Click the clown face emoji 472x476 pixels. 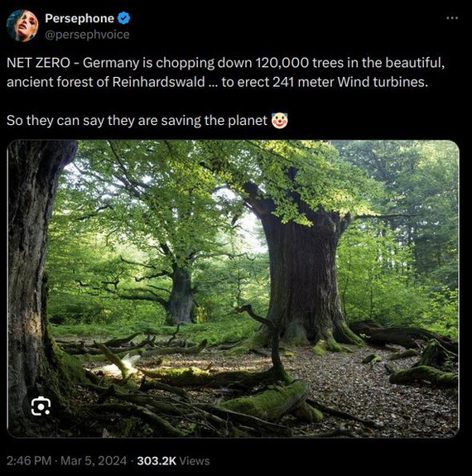click(279, 121)
